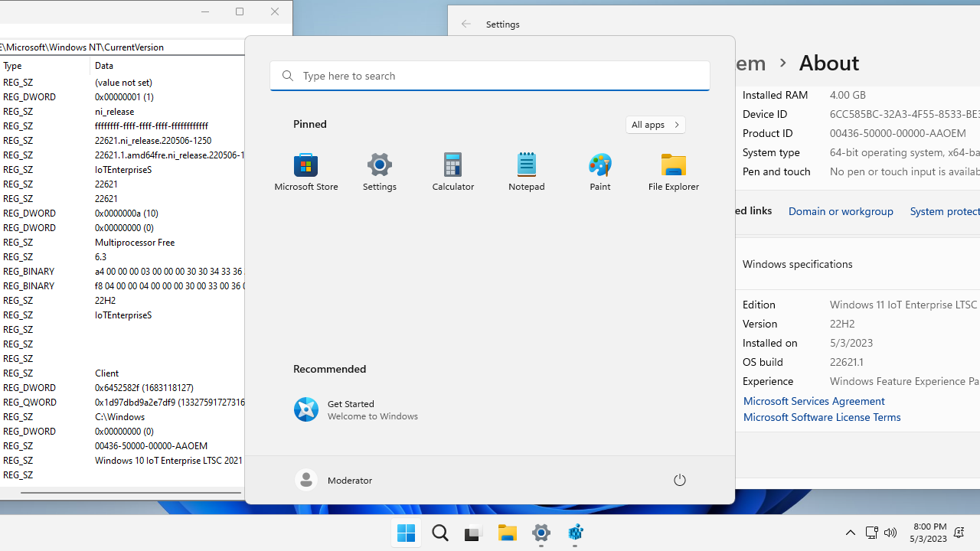Select the '0x6452582f (1683118127)' registry value
Screen dimensions: 980x551
(144, 388)
